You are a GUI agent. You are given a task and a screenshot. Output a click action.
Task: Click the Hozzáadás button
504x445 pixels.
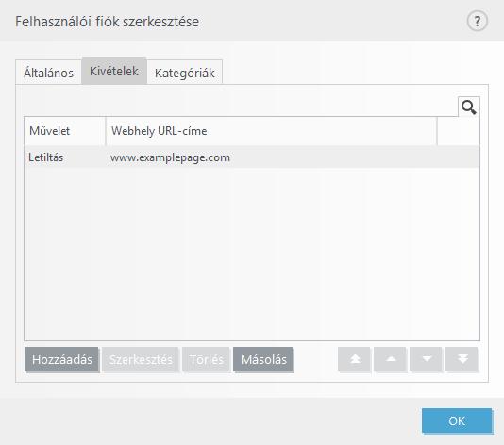[61, 359]
